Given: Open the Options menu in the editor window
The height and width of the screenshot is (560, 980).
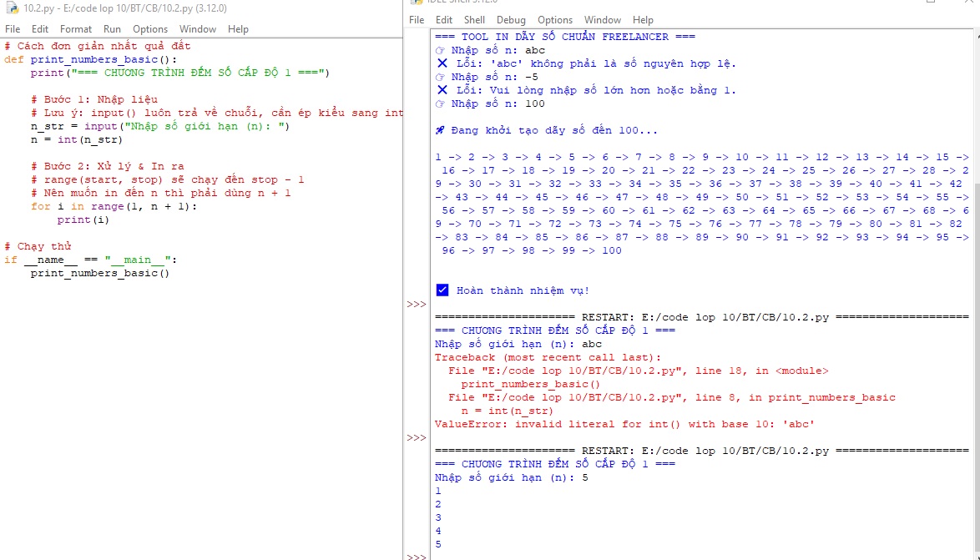Looking at the screenshot, I should click(150, 28).
